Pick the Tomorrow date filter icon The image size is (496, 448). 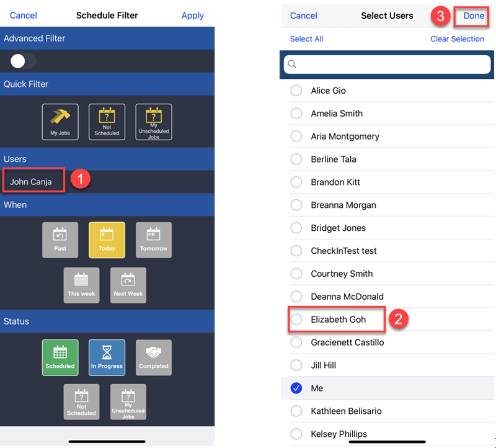coord(153,240)
